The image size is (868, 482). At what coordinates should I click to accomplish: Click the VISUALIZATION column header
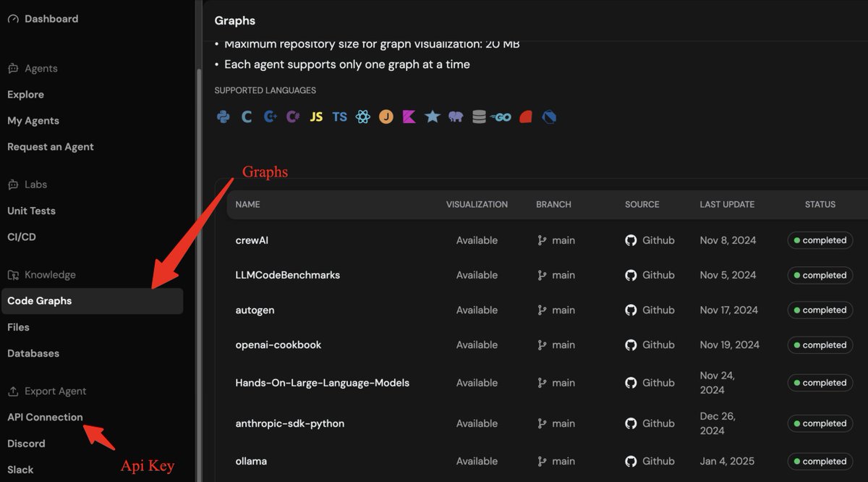[x=477, y=205]
